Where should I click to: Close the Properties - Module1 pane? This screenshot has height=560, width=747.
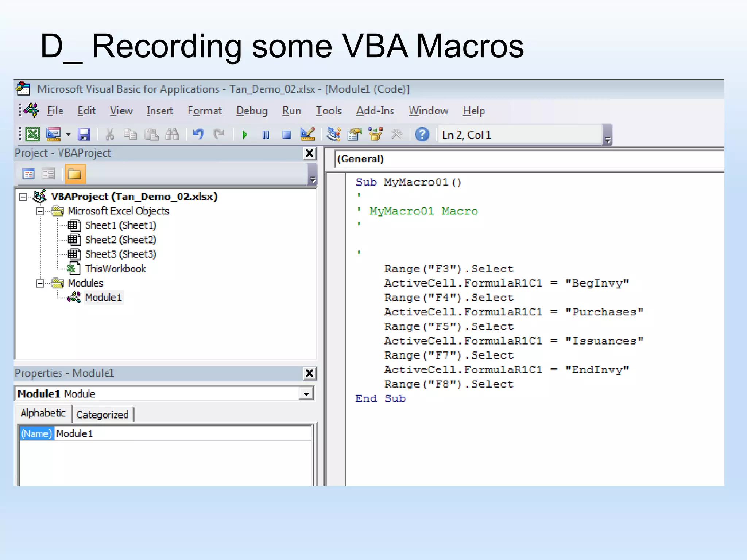(309, 373)
